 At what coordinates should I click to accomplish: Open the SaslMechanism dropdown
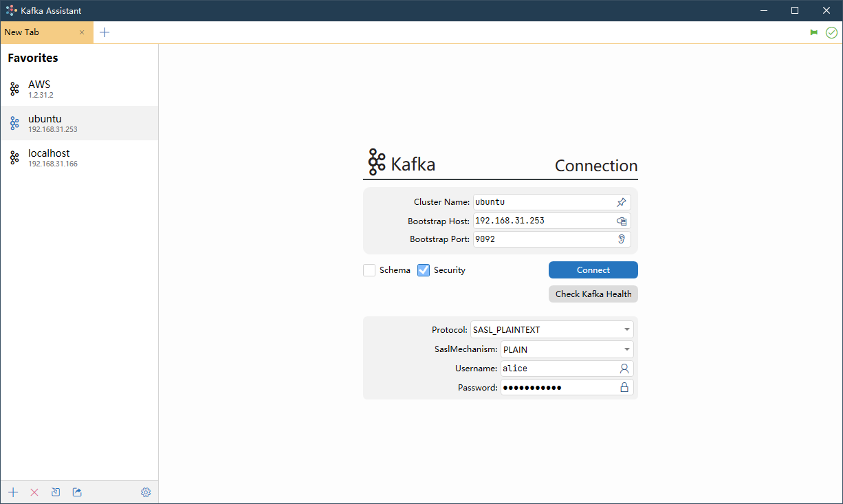click(626, 349)
